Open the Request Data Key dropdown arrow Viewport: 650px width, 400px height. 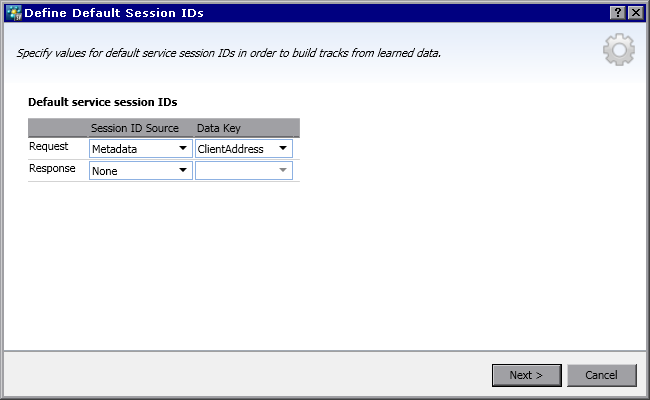[x=284, y=149]
